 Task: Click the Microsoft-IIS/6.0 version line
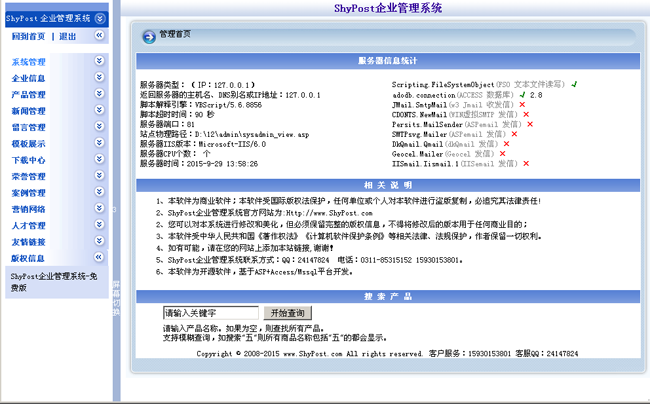pos(203,144)
